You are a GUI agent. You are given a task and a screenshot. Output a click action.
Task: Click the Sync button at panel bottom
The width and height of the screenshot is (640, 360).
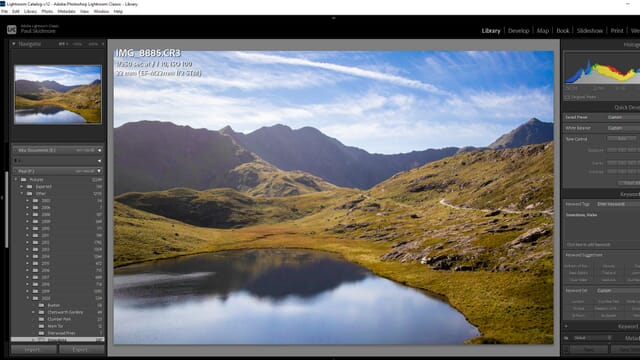point(589,350)
